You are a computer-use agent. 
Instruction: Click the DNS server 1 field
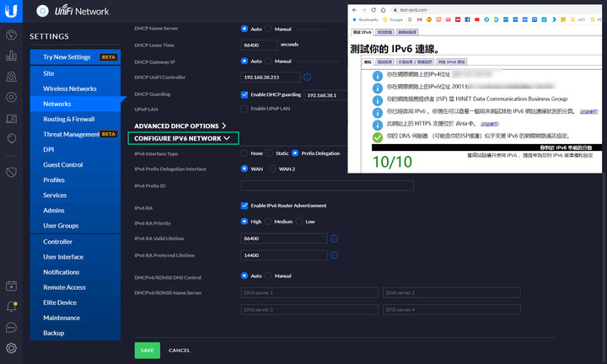click(x=309, y=293)
